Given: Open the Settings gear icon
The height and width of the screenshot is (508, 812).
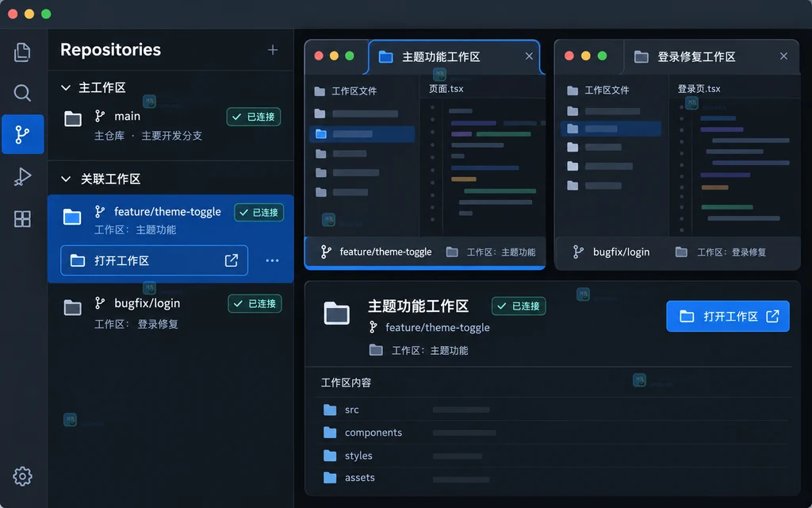Looking at the screenshot, I should (x=22, y=476).
